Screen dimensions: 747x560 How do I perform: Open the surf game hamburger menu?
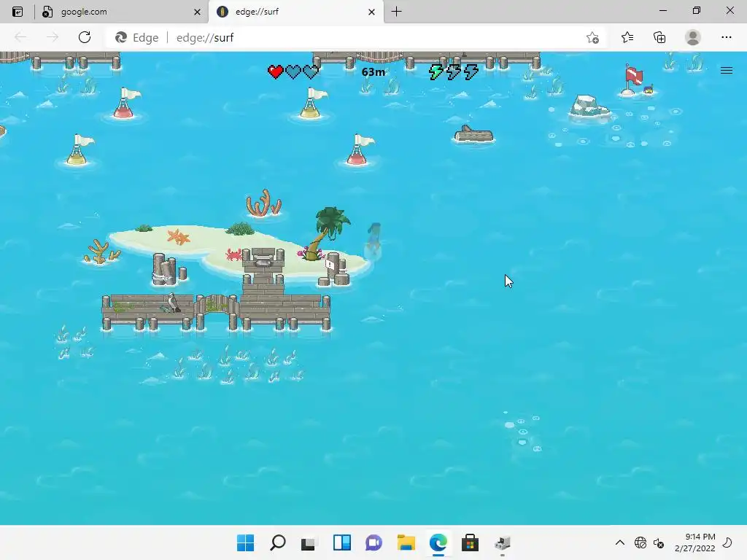click(726, 71)
